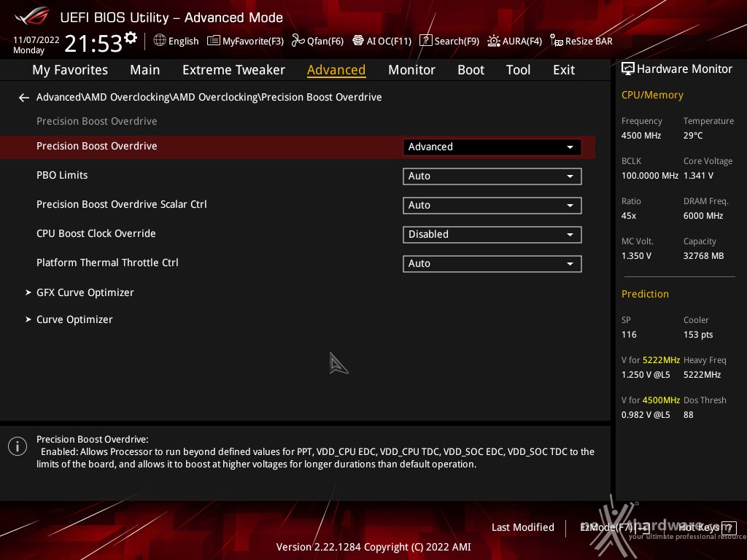Click the 1.250 V @L5 prediction value
The height and width of the screenshot is (560, 747).
(646, 375)
